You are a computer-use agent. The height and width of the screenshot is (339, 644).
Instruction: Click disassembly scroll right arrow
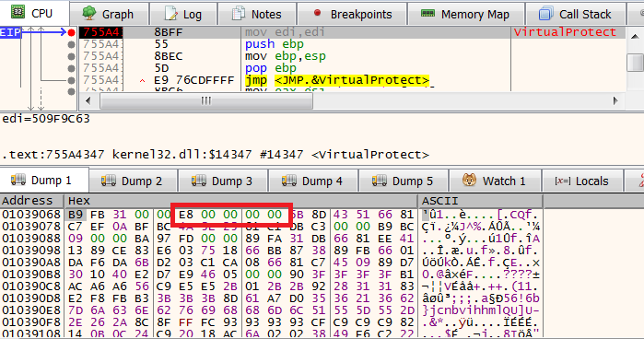tap(615, 100)
